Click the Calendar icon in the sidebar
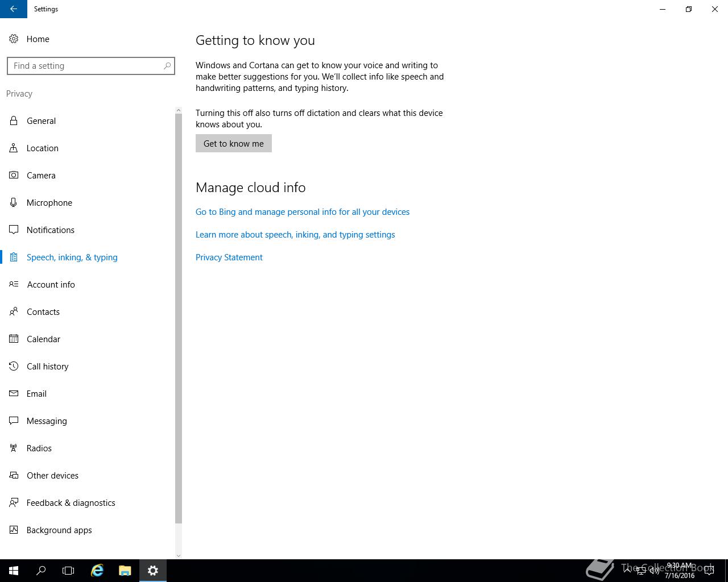728x582 pixels. [14, 339]
